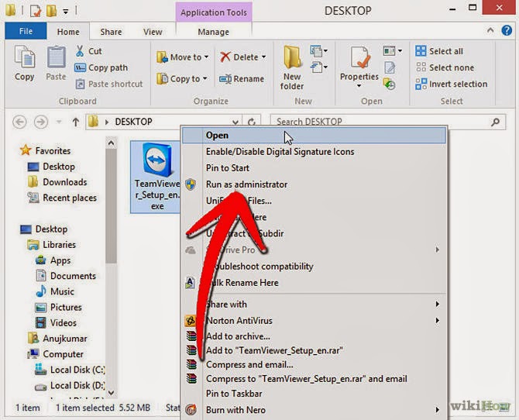Click Select none
519x420 pixels.
click(x=445, y=67)
